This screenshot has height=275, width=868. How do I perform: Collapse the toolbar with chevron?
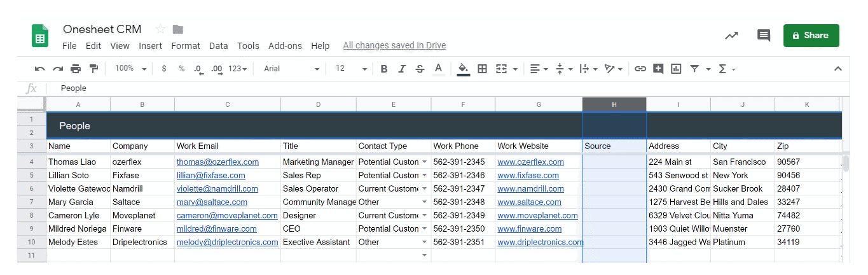(838, 69)
